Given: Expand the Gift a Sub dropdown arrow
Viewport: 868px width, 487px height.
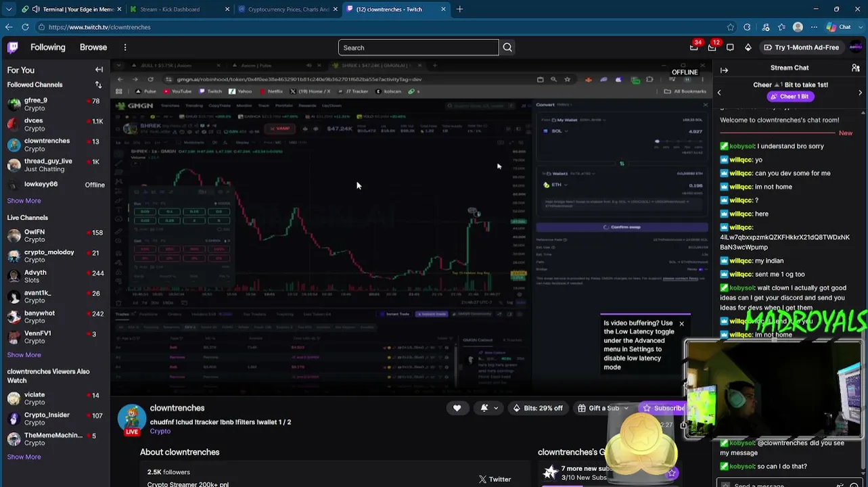Looking at the screenshot, I should point(626,408).
